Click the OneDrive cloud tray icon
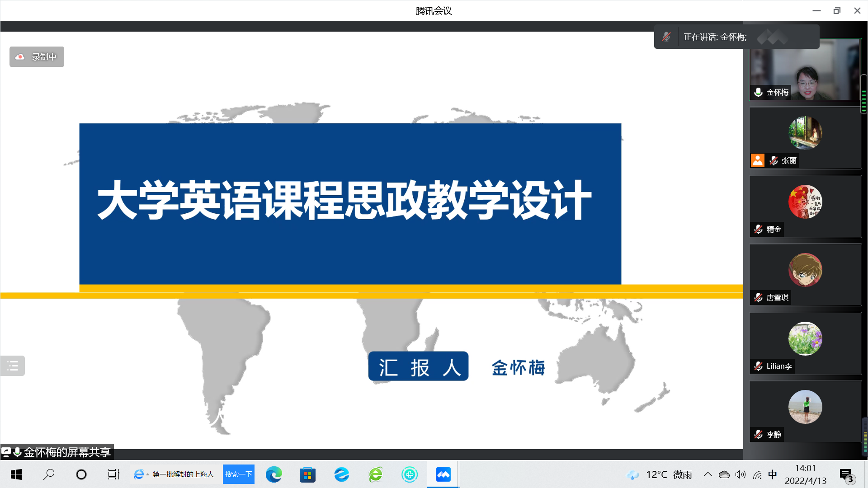This screenshot has width=868, height=488. pyautogui.click(x=724, y=474)
